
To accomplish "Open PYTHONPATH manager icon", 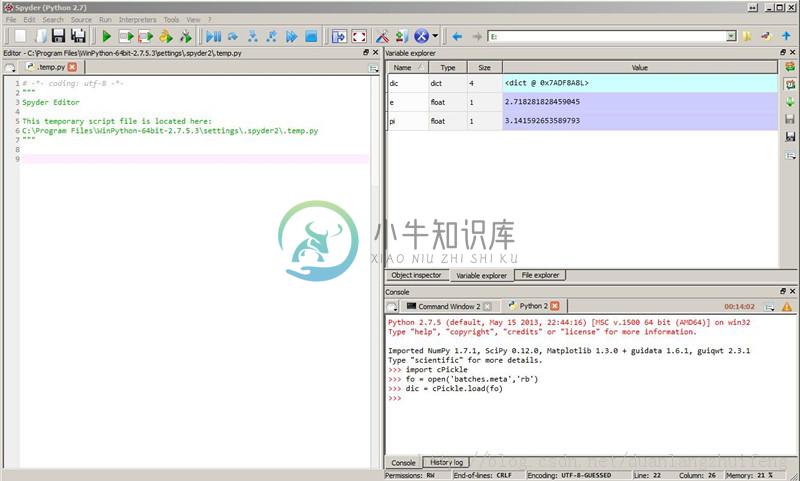I will point(402,36).
